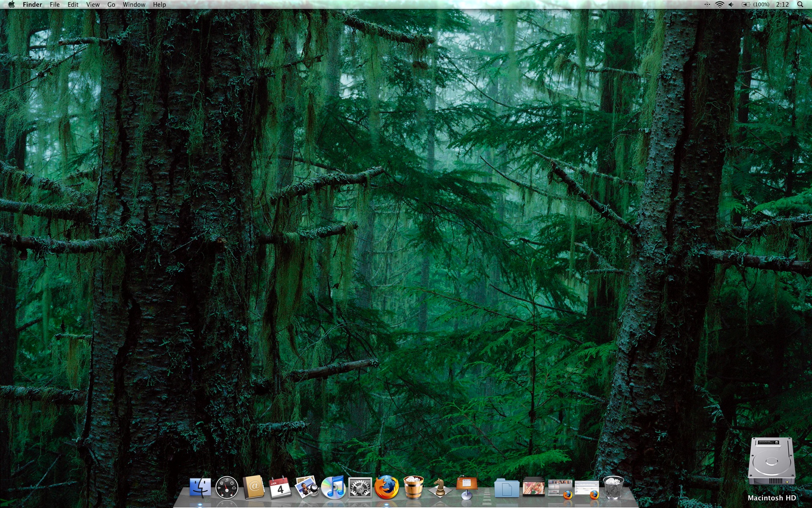
Task: Launch Dashboard from the Dock
Action: pos(227,488)
